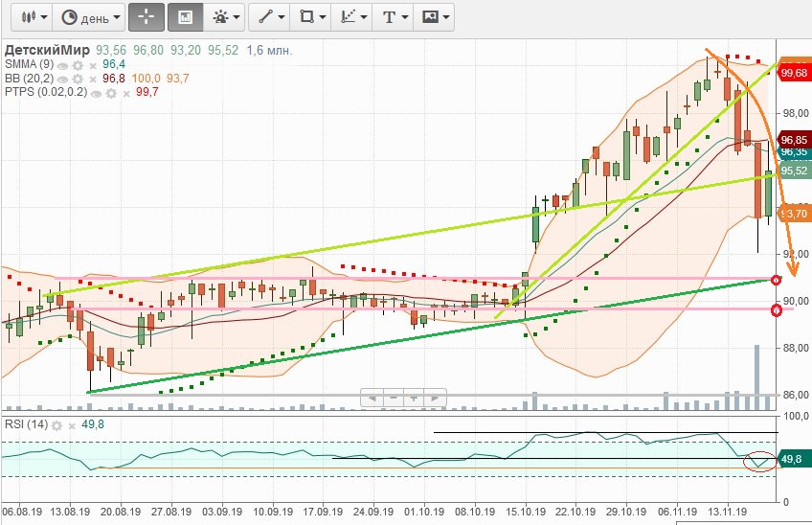The width and height of the screenshot is (812, 525).
Task: Open the line drawing tool dropdown
Action: (x=270, y=17)
